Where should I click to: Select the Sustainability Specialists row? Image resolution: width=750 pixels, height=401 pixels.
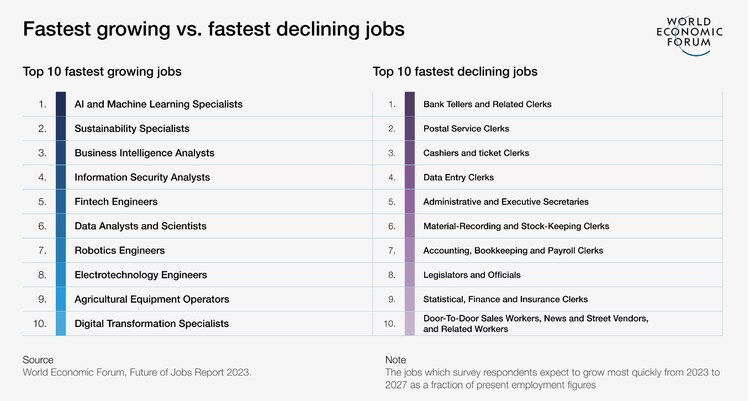[131, 128]
